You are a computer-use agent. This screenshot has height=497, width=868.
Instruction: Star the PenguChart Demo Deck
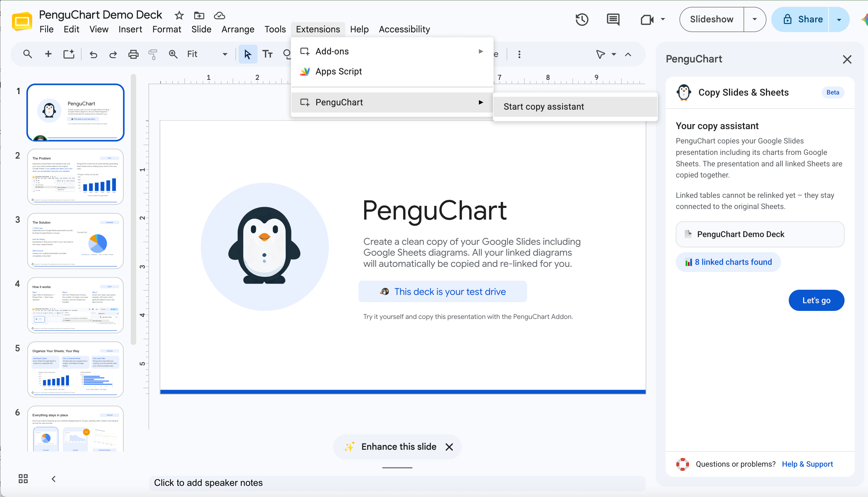click(179, 15)
